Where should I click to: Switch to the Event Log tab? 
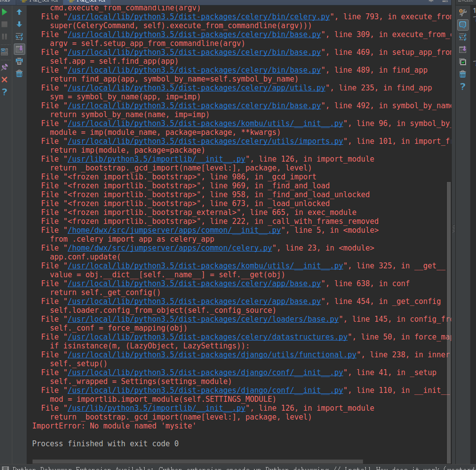pyautogui.click(x=466, y=2)
